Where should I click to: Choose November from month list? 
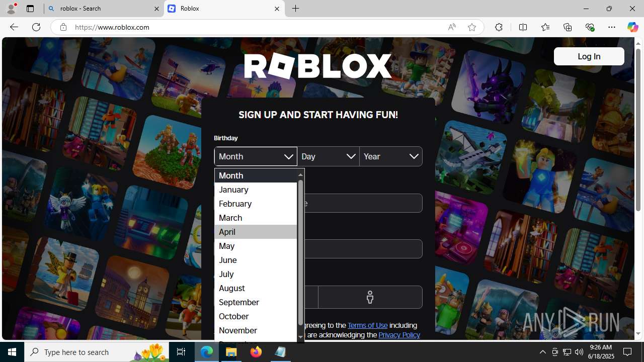[x=256, y=330]
